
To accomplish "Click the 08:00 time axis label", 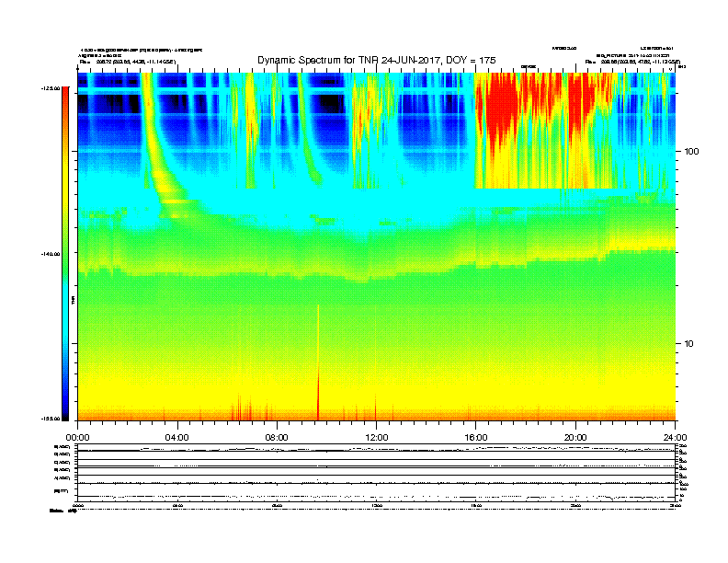I will [x=277, y=438].
